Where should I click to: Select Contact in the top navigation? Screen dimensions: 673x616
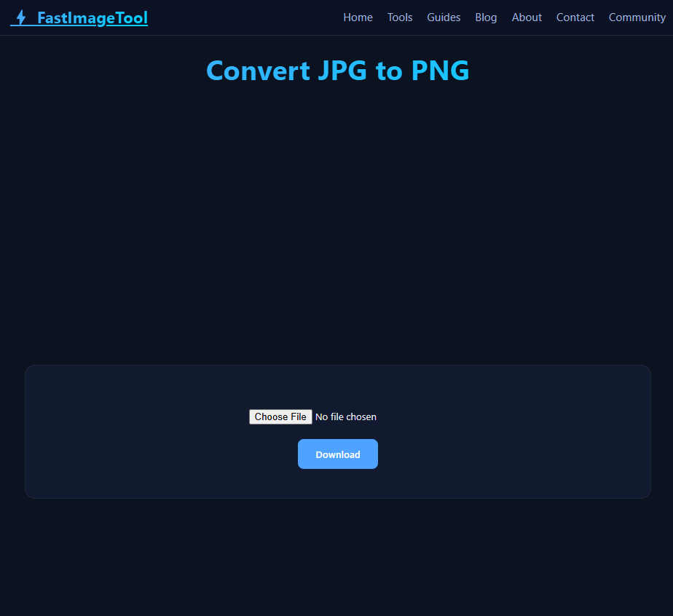click(575, 17)
